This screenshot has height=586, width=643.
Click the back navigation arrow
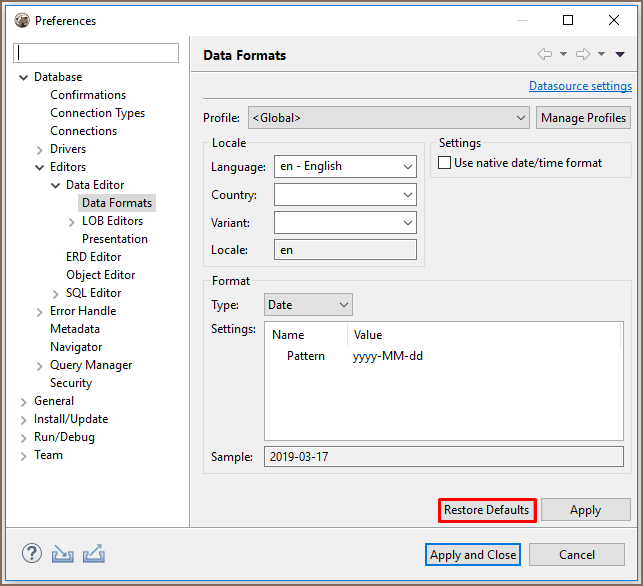coord(545,54)
